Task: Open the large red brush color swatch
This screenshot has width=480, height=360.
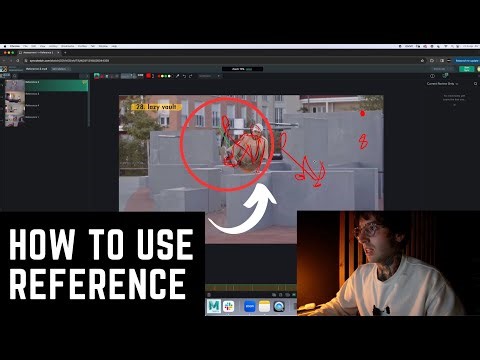Action: click(149, 76)
